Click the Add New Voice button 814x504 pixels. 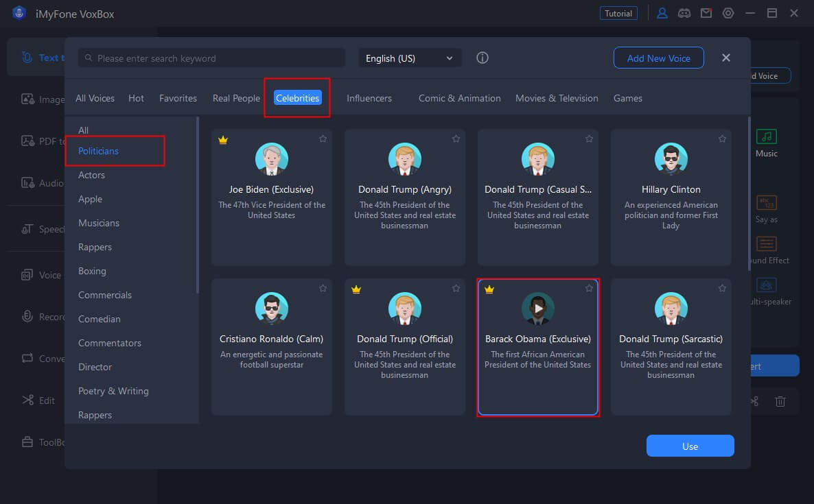[x=659, y=58]
